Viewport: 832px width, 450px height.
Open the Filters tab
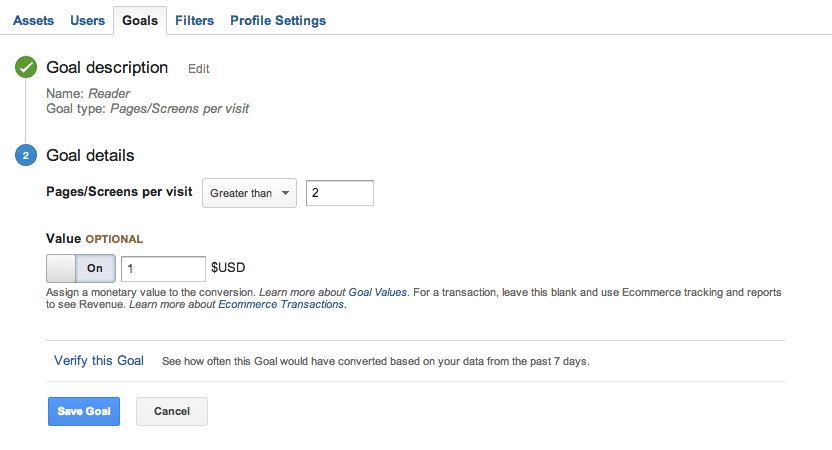pos(194,20)
